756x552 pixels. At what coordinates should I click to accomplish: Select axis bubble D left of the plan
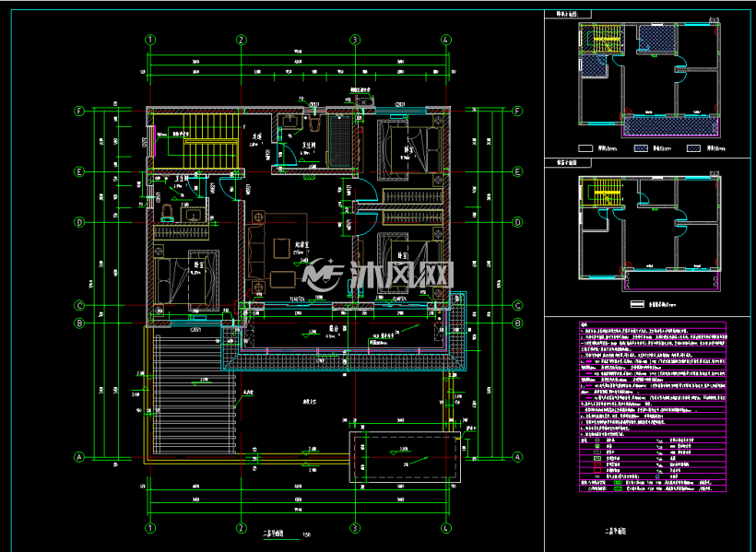pyautogui.click(x=79, y=222)
